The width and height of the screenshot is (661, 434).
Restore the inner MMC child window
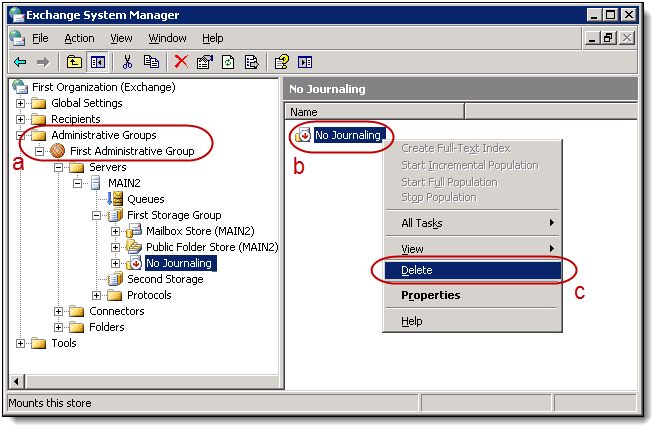608,38
